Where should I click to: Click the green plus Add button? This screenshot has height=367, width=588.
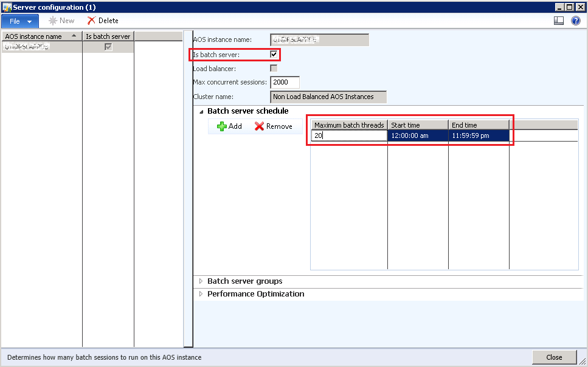229,126
